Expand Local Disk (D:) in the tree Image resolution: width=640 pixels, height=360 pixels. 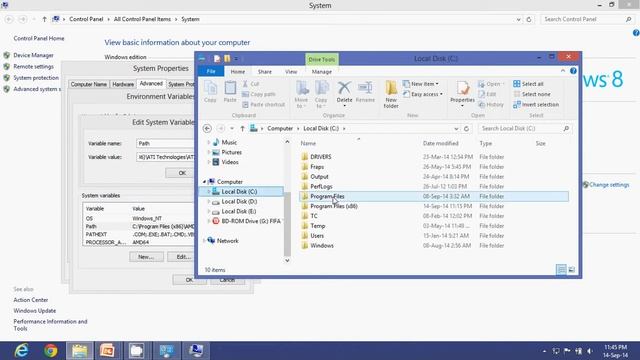click(209, 202)
